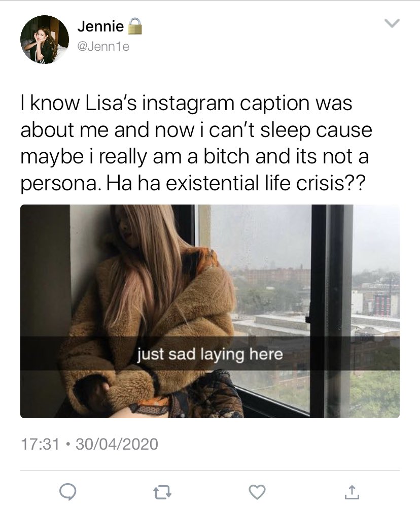The height and width of the screenshot is (507, 420).
Task: Click the 17:31 timestamp
Action: [41, 444]
